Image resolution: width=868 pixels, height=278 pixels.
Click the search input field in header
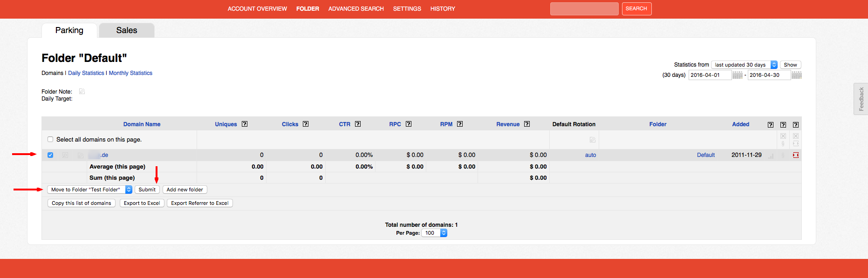[x=584, y=9]
